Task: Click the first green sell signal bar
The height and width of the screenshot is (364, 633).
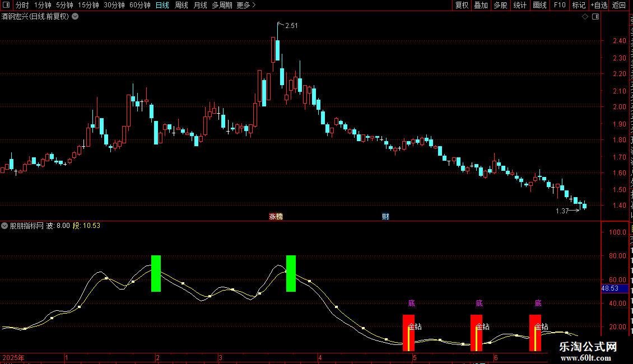Action: 156,273
